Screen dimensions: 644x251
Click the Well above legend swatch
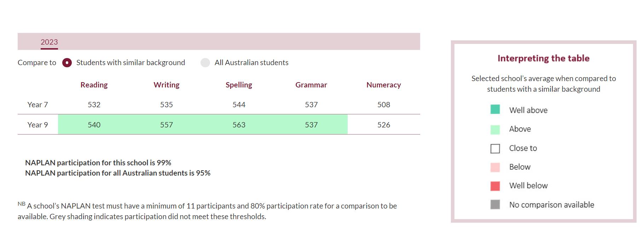pos(495,109)
